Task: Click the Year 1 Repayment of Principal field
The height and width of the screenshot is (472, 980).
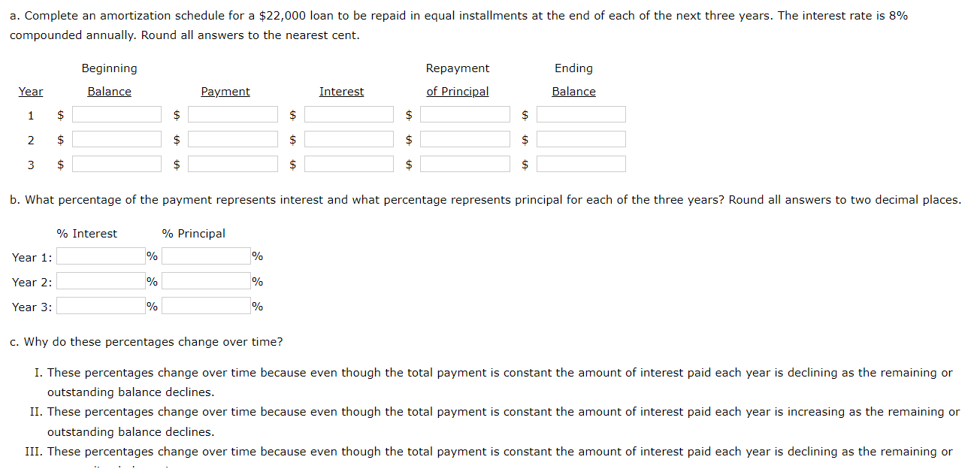Action: point(464,114)
